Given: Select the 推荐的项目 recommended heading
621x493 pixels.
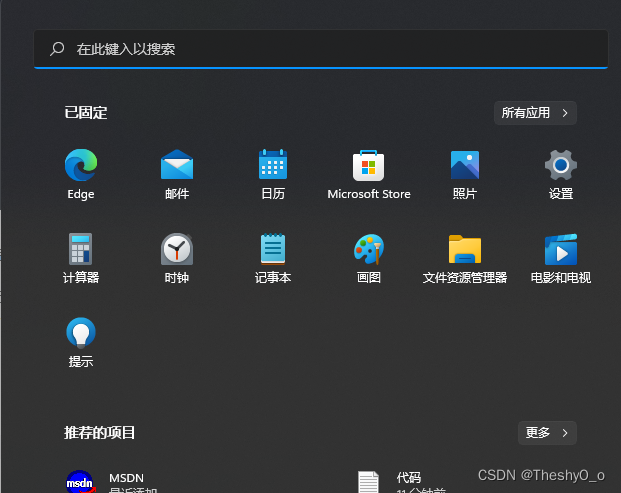Looking at the screenshot, I should 99,432.
